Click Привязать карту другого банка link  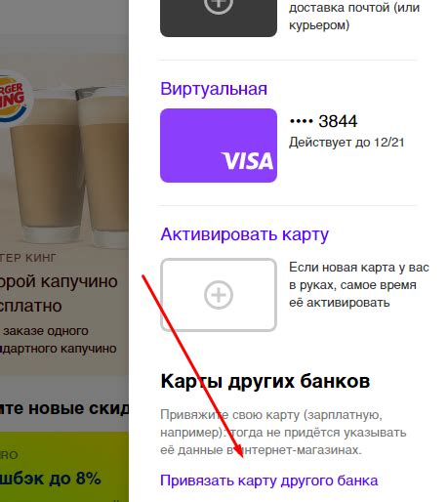click(x=269, y=481)
